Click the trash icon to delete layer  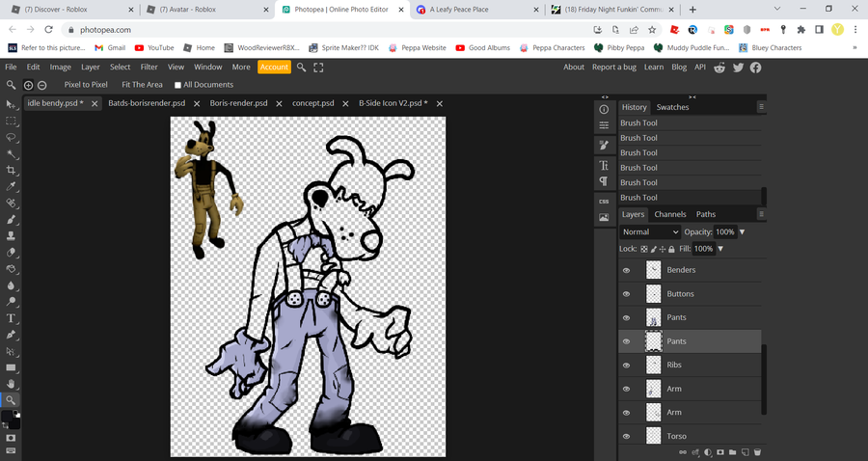[x=757, y=452]
